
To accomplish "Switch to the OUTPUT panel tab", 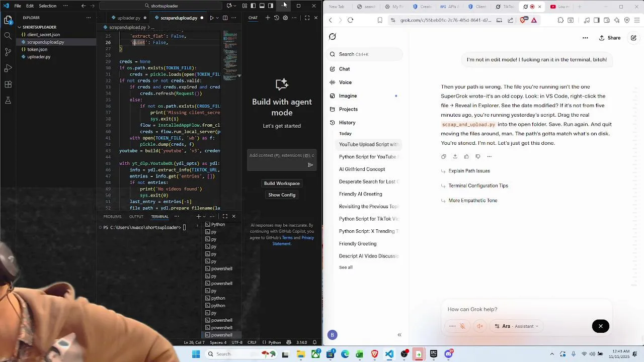I will [136, 217].
